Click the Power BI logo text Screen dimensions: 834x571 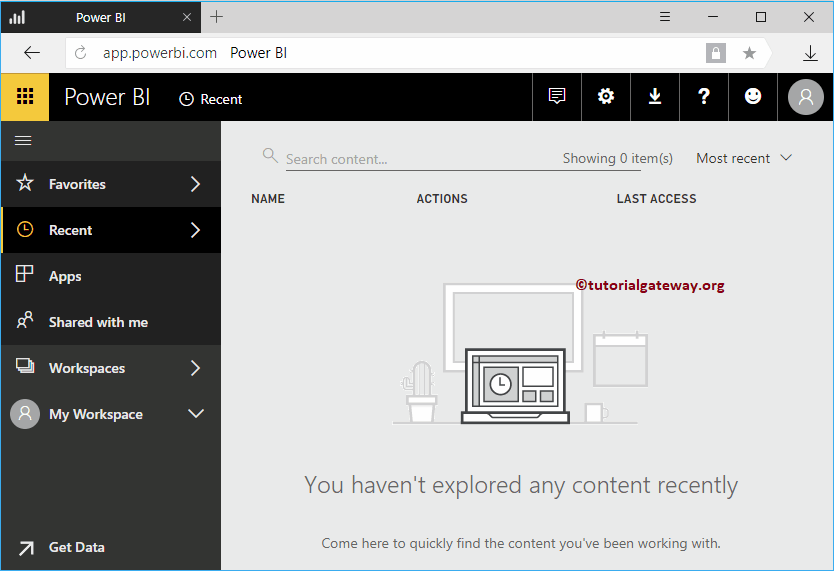coord(107,97)
